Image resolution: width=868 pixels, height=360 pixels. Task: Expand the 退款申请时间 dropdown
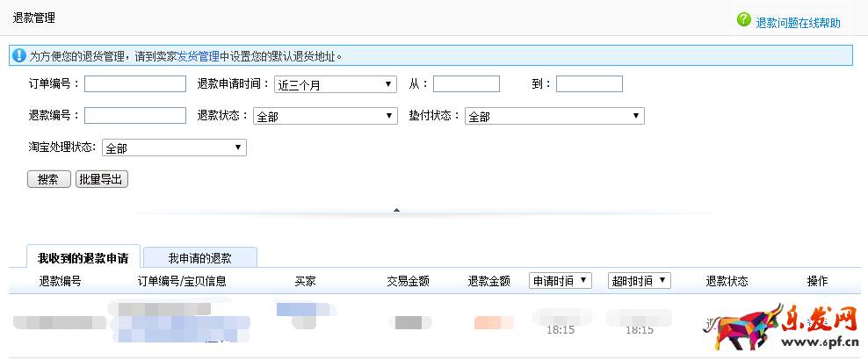(335, 84)
